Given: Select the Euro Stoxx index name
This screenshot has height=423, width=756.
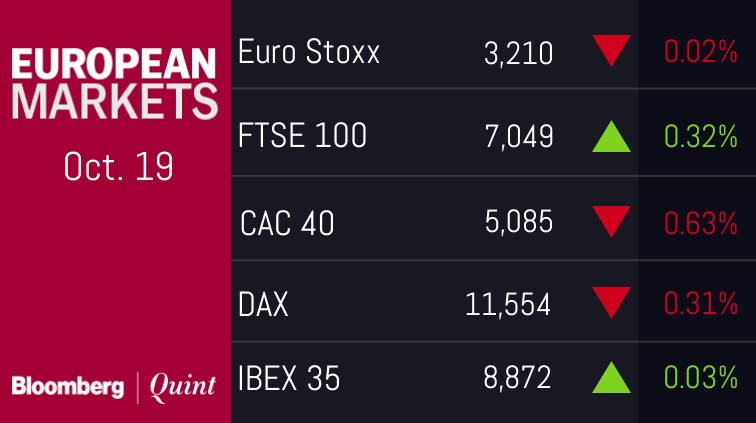Looking at the screenshot, I should point(309,52).
